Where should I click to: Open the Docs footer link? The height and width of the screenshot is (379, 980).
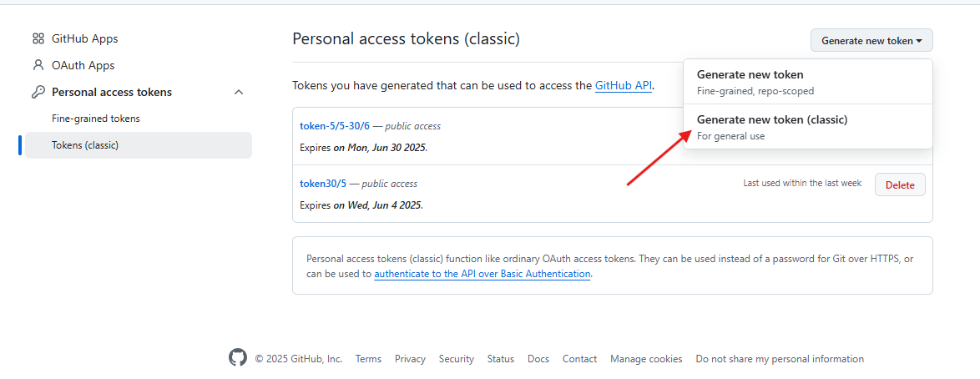[x=538, y=359]
